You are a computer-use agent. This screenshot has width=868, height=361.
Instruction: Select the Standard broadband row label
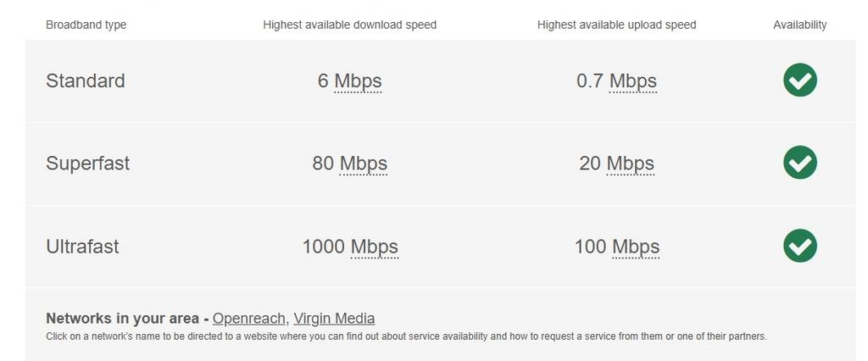coord(85,81)
